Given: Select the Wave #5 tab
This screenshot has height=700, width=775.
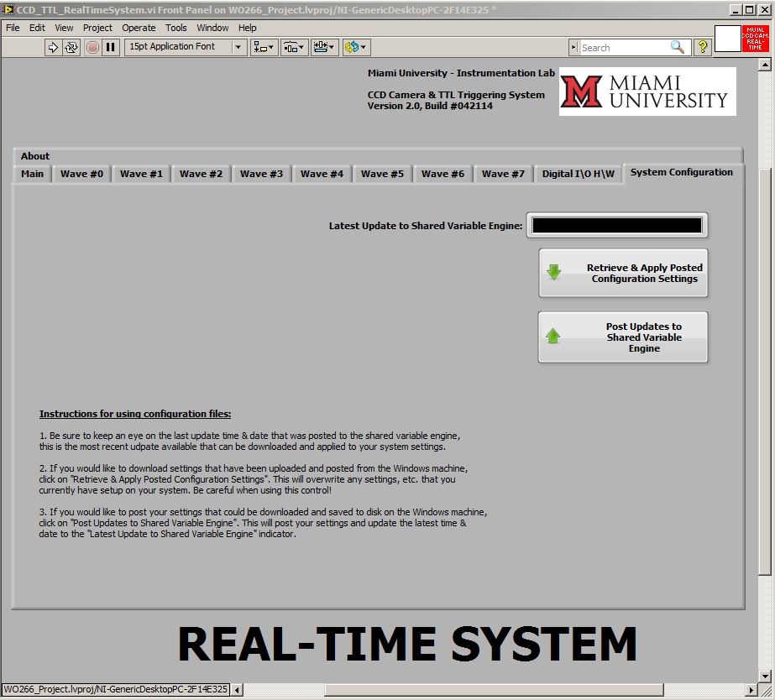Looking at the screenshot, I should point(383,174).
